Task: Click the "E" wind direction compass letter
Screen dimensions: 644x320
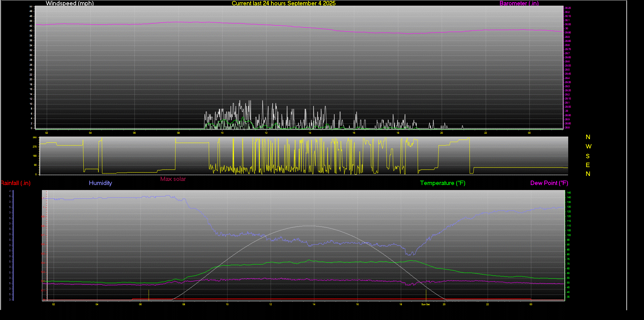Action: [x=588, y=165]
